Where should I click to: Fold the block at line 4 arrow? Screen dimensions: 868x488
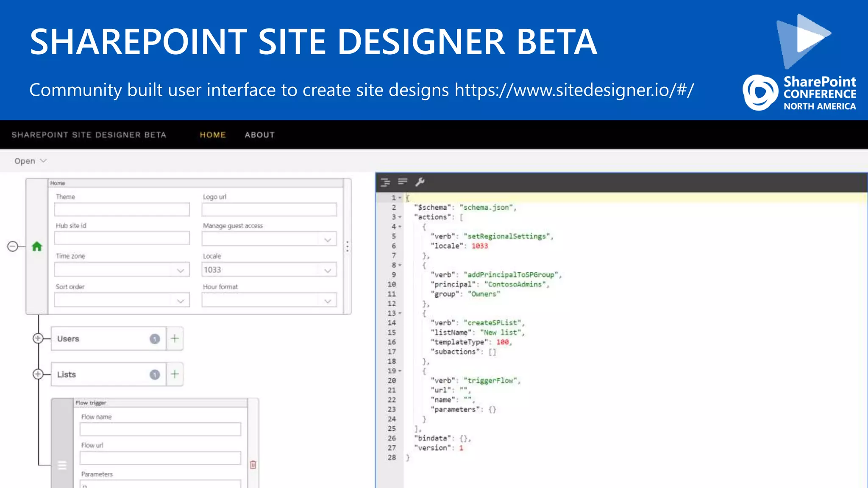[x=400, y=227]
